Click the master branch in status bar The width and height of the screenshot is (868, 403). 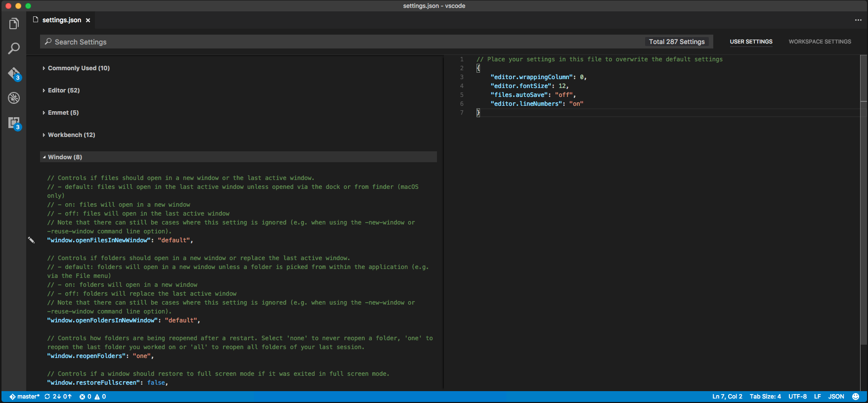pos(25,397)
